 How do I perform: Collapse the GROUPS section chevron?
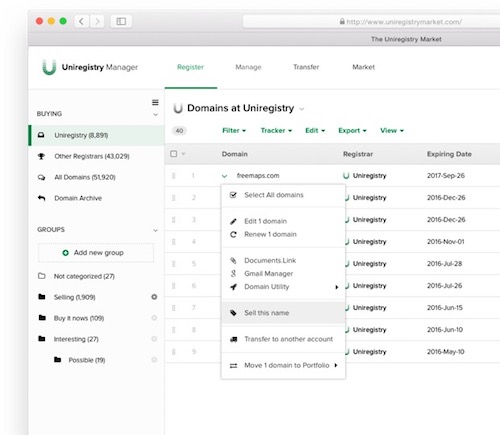(x=155, y=230)
